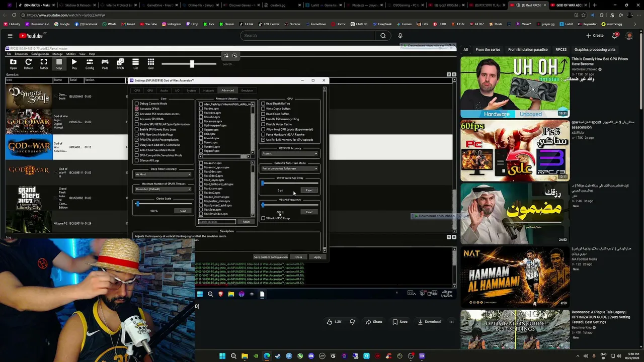This screenshot has width=644, height=362.
Task: Enable Debug Console Mode checkbox
Action: click(x=137, y=104)
